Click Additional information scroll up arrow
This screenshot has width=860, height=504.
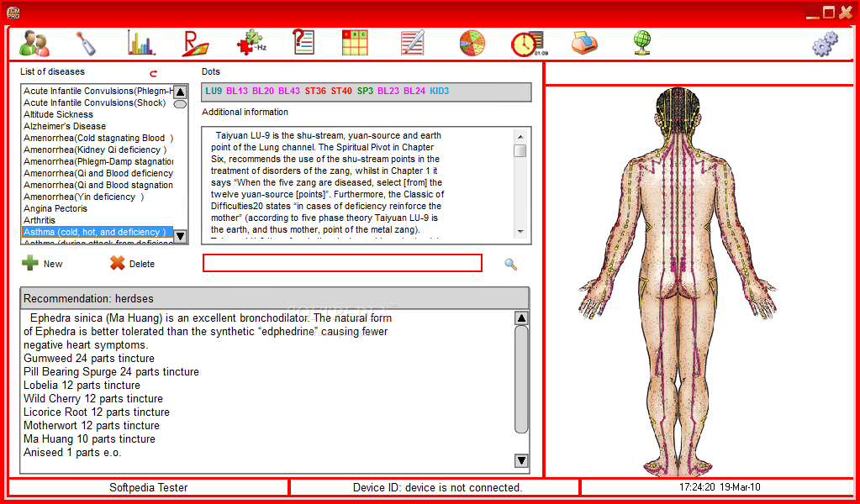520,136
